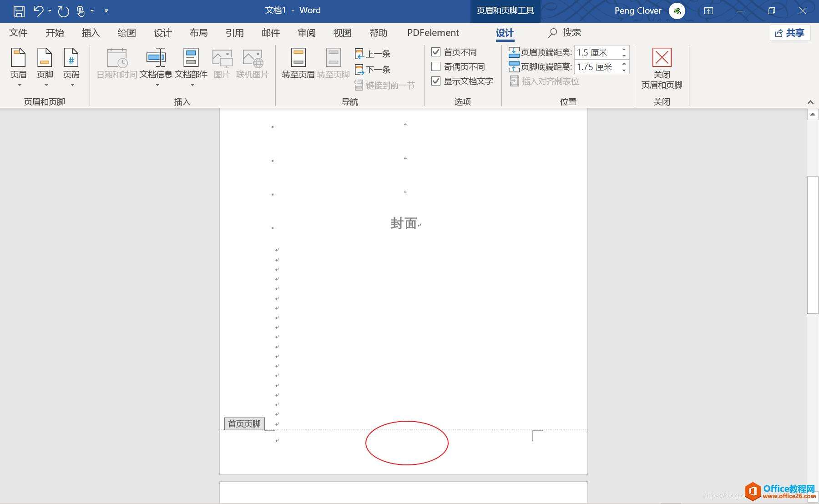Viewport: 819px width, 504px height.
Task: Insert Document Parts (文档部件)
Action: click(x=191, y=67)
